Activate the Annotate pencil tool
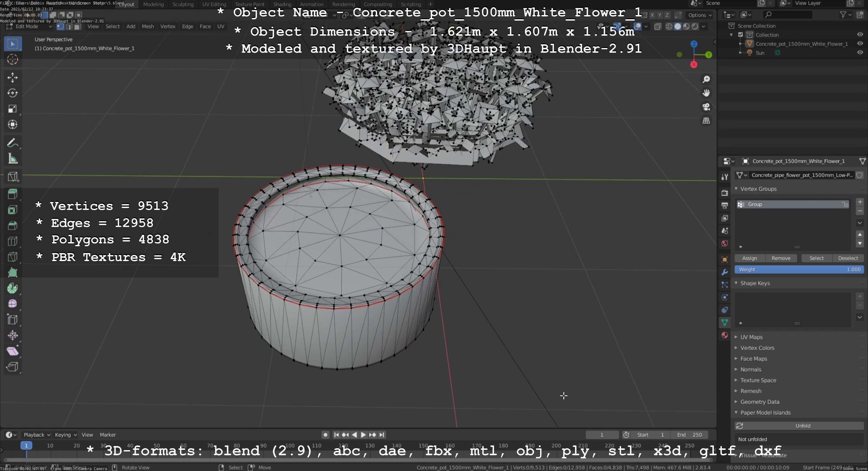868x471 pixels. [x=12, y=143]
